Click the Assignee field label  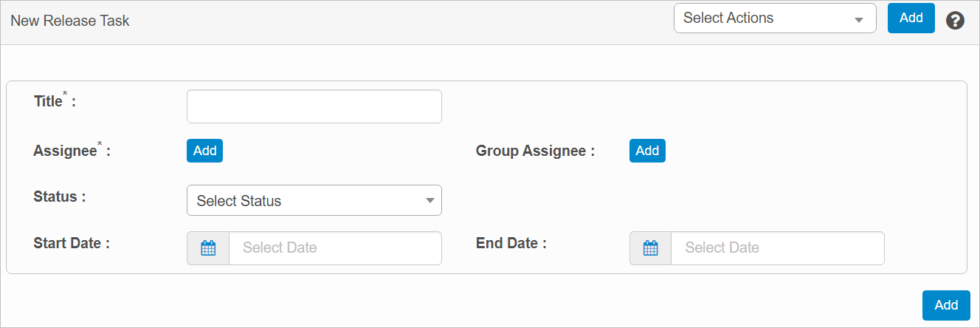[x=66, y=151]
